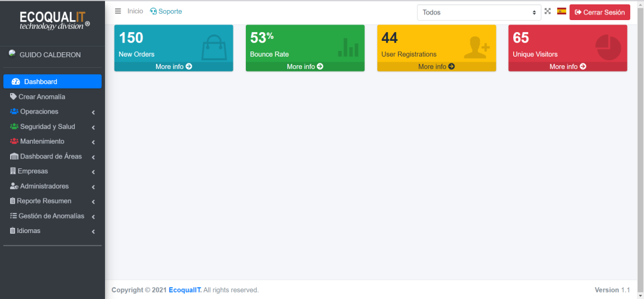This screenshot has width=644, height=299.
Task: Select Crear Anomalía in sidebar
Action: click(x=42, y=97)
